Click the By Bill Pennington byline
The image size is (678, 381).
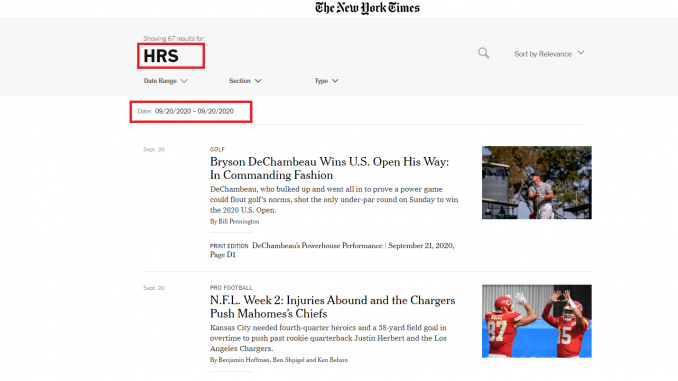pos(234,221)
